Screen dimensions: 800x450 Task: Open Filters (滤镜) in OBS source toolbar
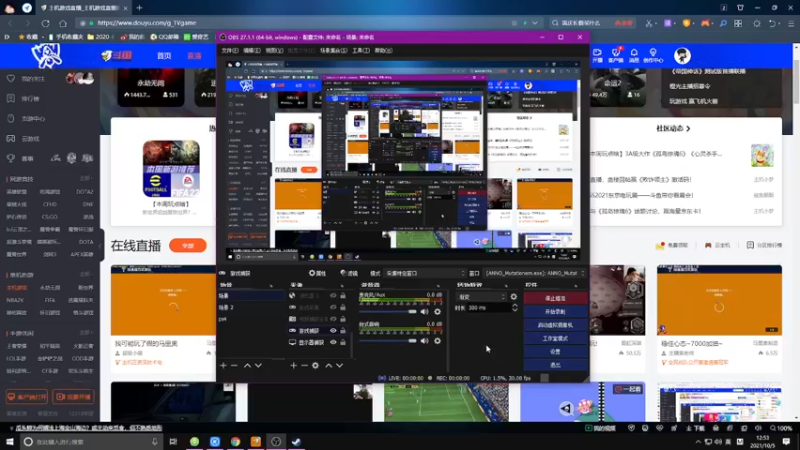(x=349, y=273)
